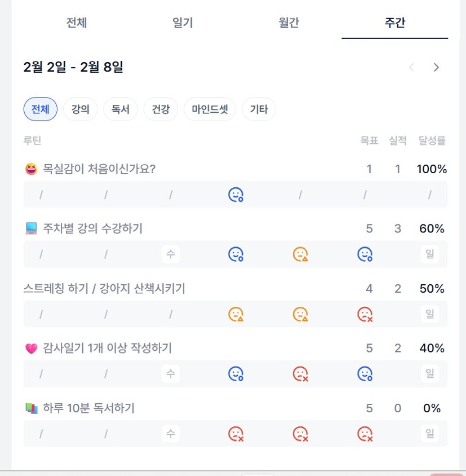Click first red sad face in 하루 10분 독서하기 row
The width and height of the screenshot is (466, 476).
click(x=236, y=434)
